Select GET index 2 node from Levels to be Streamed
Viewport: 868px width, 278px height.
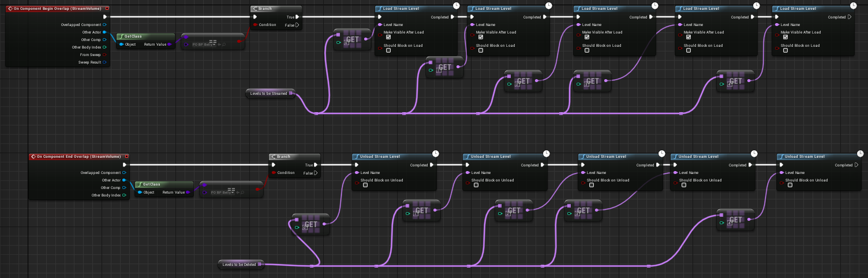(522, 81)
